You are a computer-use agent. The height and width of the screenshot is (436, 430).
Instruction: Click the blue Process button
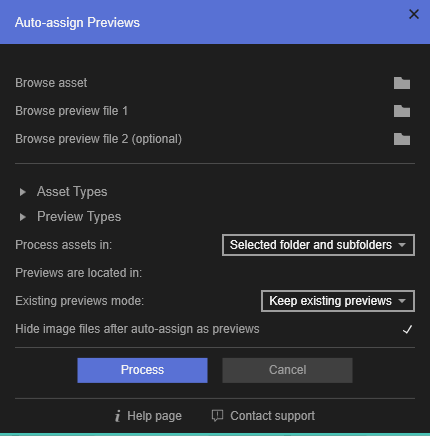pos(142,370)
